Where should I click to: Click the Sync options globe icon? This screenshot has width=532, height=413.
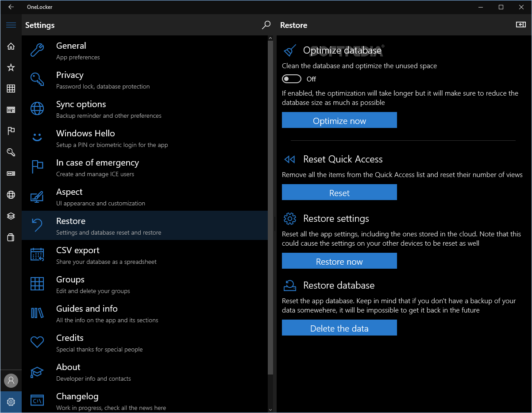(37, 108)
